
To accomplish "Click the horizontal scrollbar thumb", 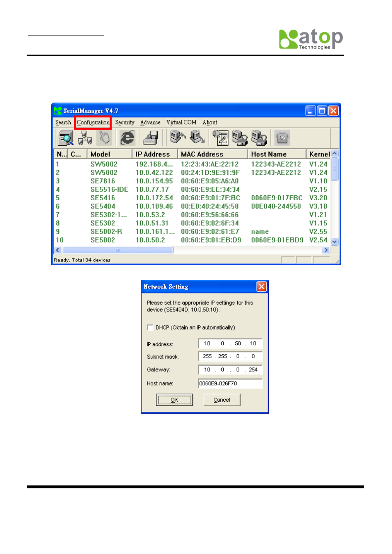I will point(117,250).
